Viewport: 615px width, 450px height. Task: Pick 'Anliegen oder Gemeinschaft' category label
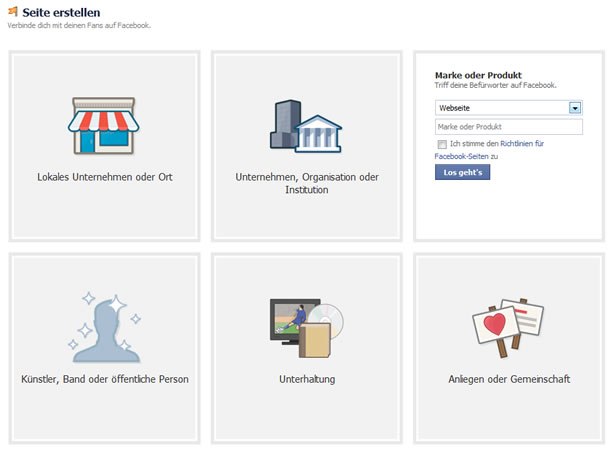pyautogui.click(x=509, y=379)
